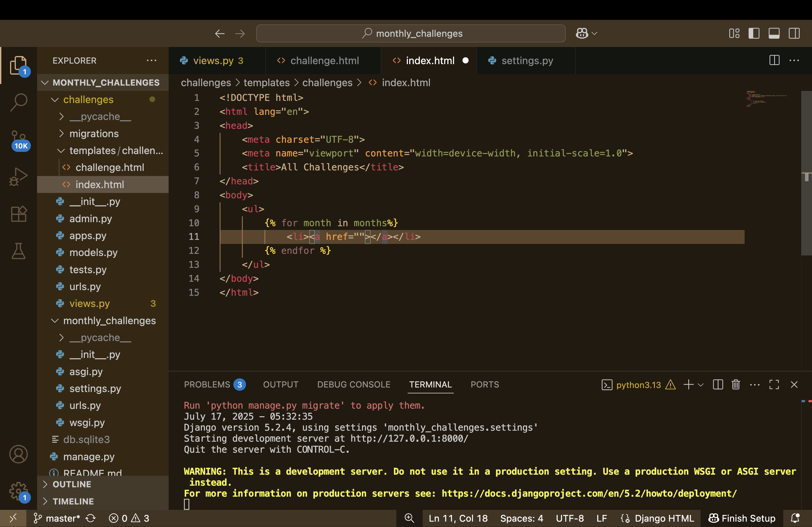Toggle the secondary side bar visibility
This screenshot has width=812, height=527.
[x=794, y=33]
